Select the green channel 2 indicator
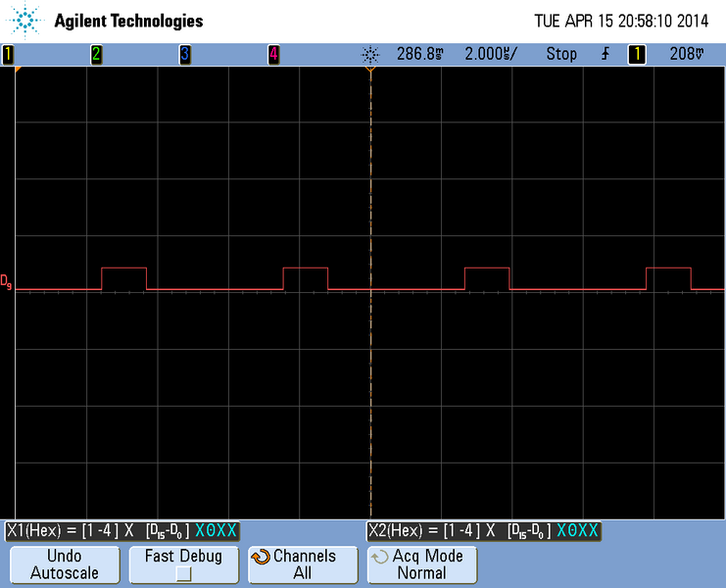 (96, 55)
